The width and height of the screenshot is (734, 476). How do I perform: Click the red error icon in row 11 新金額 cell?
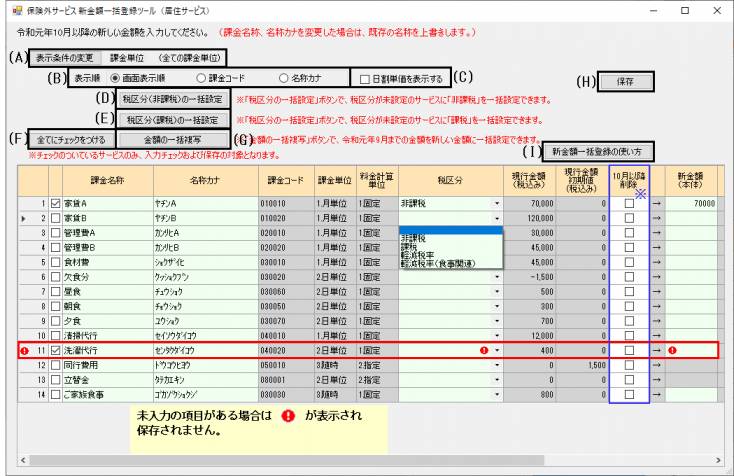click(x=673, y=350)
